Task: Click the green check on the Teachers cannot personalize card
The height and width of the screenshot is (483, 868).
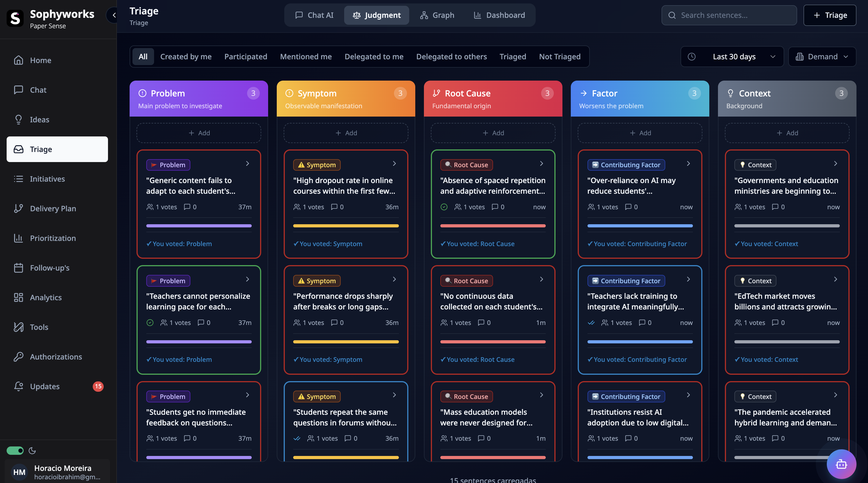Action: 150,323
